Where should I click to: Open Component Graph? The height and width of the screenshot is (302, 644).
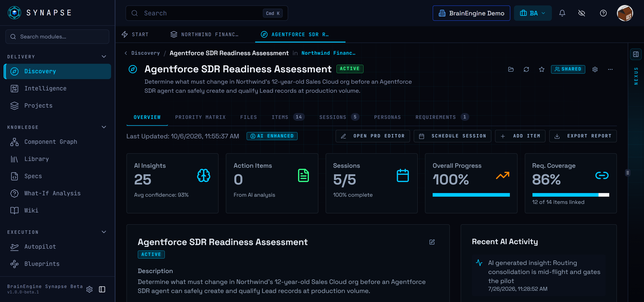point(58,142)
